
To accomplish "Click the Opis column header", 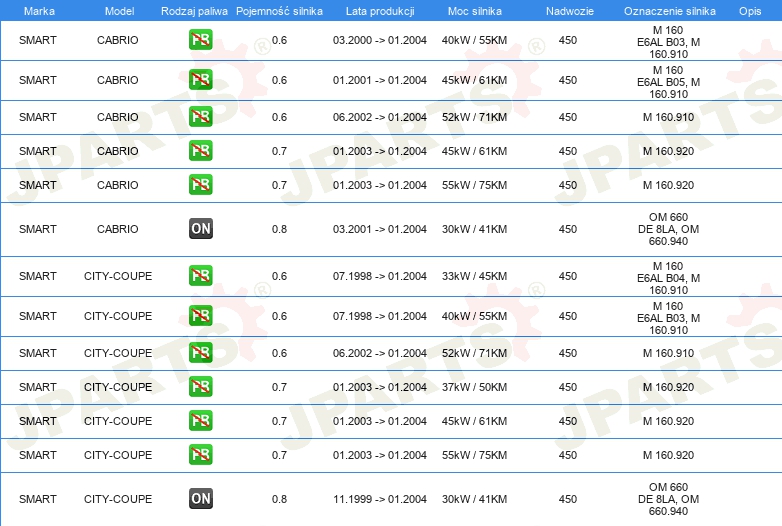I will click(750, 10).
